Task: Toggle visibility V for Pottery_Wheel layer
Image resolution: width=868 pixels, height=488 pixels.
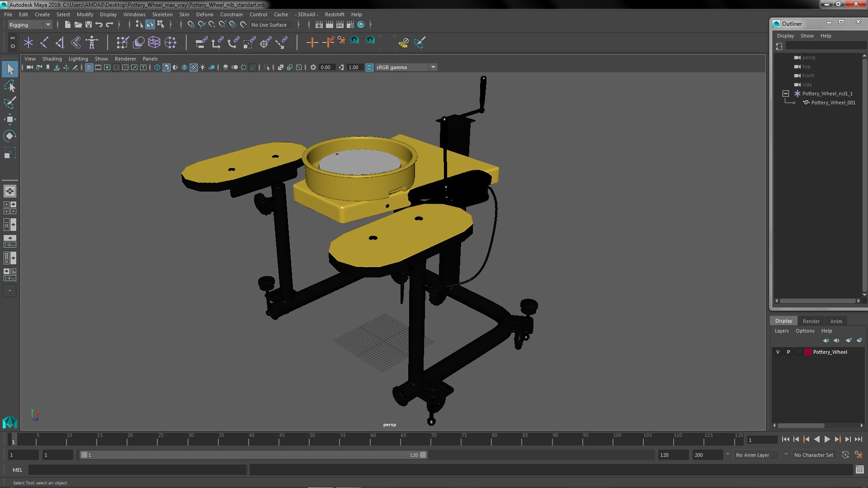Action: click(x=778, y=352)
